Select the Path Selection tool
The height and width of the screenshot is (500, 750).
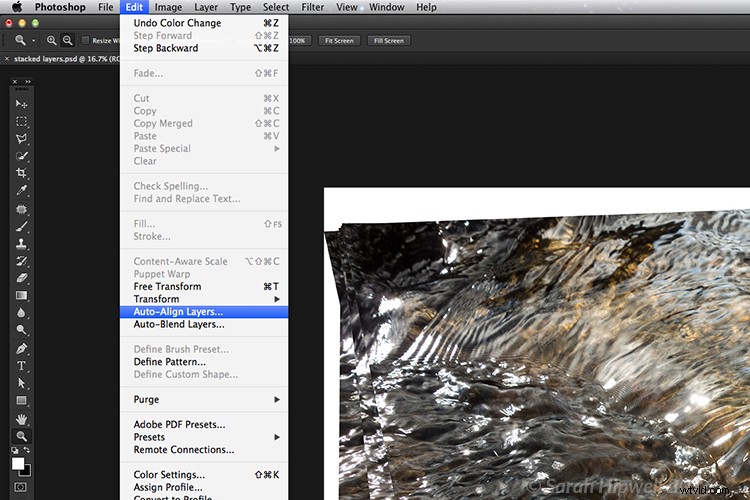21,383
